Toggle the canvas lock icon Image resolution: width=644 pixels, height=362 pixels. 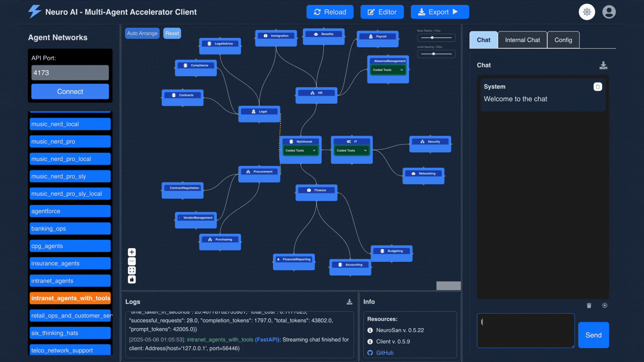[x=132, y=279]
